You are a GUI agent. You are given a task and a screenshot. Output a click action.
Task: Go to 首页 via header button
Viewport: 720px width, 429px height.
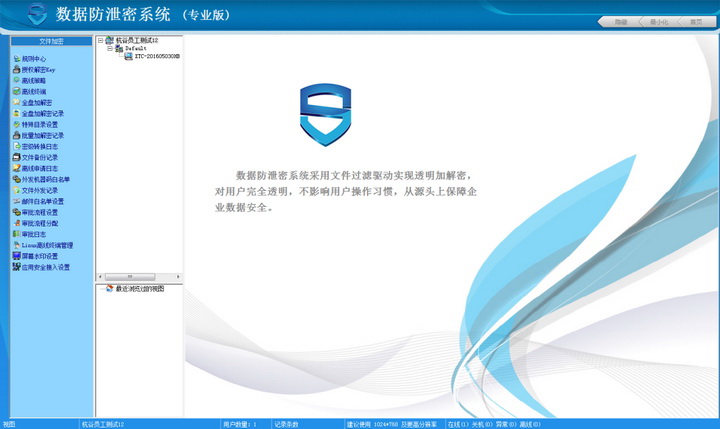click(696, 22)
